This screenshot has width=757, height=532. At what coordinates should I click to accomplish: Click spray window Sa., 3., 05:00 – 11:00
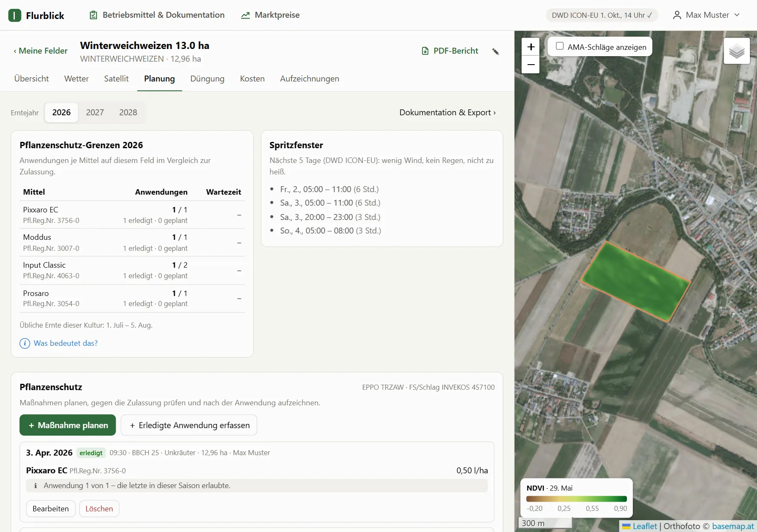(330, 203)
